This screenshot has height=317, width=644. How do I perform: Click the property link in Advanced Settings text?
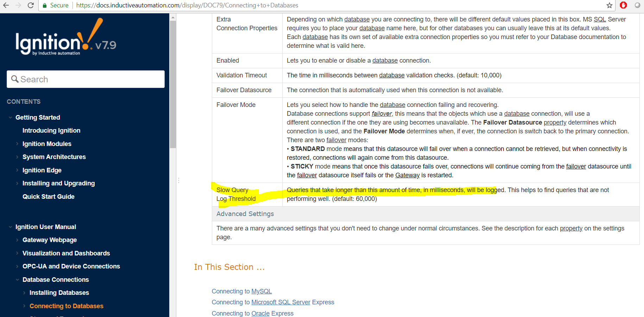571,228
